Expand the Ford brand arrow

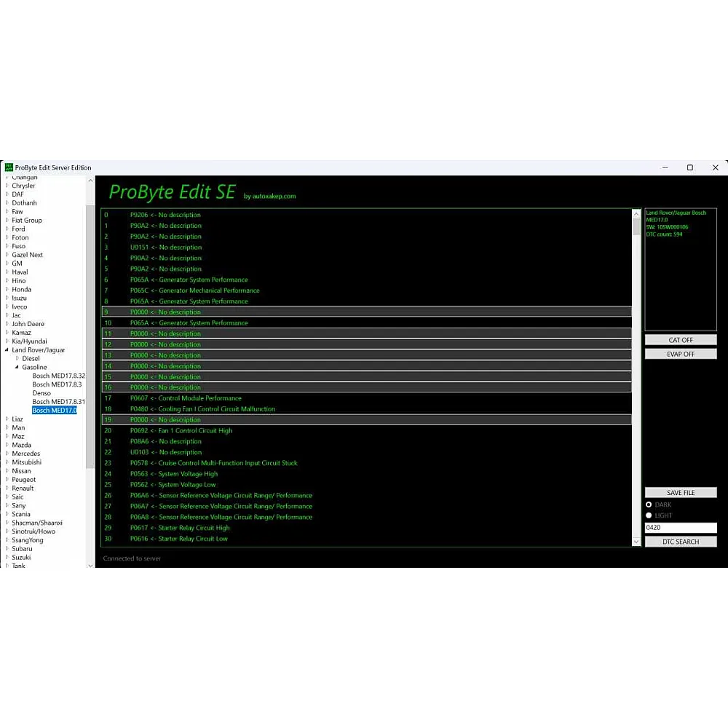7,229
